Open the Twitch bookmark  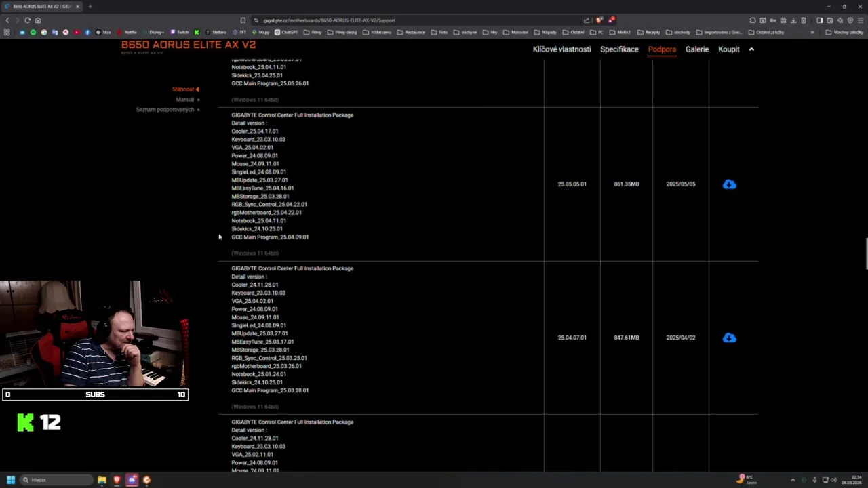tap(179, 32)
